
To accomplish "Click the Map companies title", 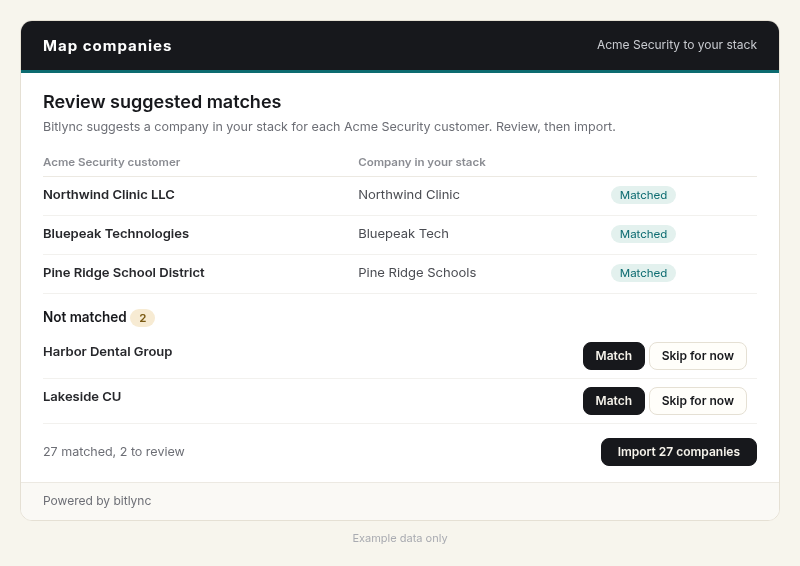I will [x=107, y=45].
